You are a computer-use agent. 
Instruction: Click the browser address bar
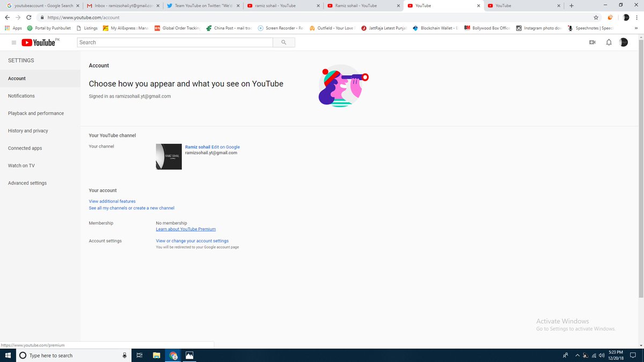[x=317, y=17]
